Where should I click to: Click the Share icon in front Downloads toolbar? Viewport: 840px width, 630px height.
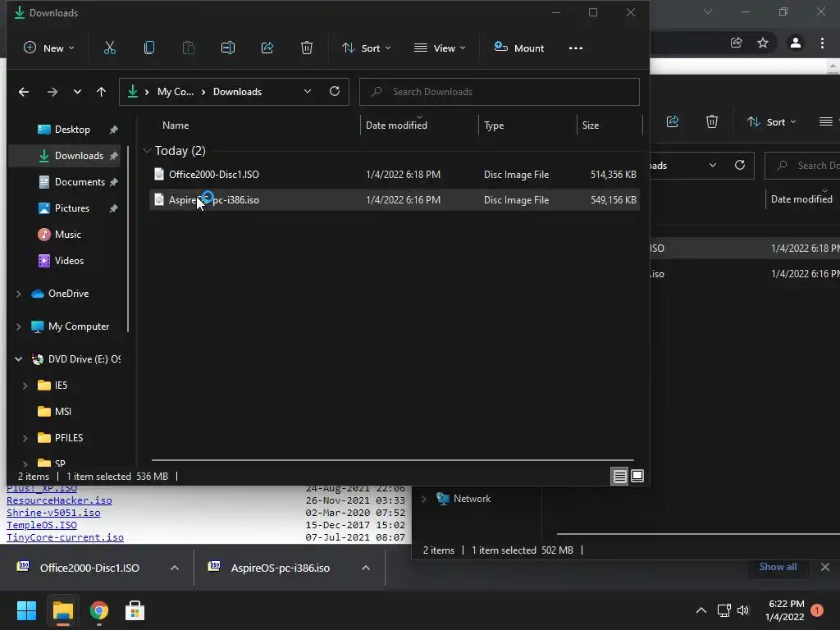(x=267, y=48)
